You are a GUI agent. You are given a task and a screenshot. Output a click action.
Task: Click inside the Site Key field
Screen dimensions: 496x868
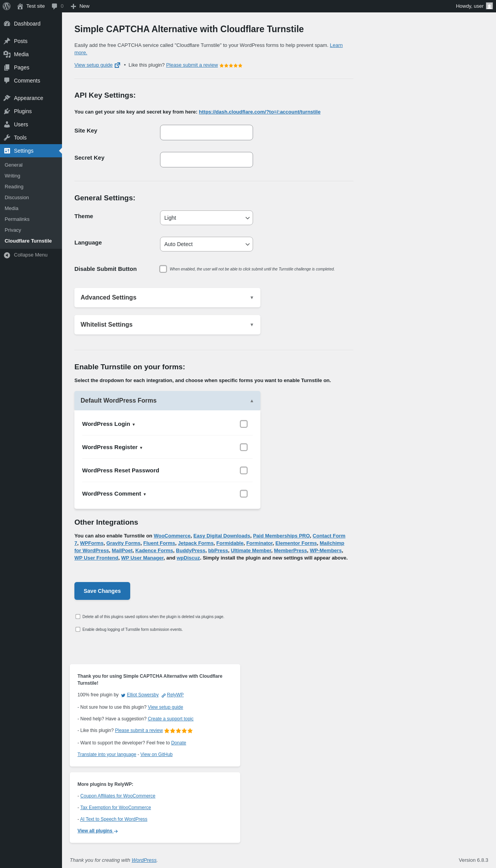[206, 133]
